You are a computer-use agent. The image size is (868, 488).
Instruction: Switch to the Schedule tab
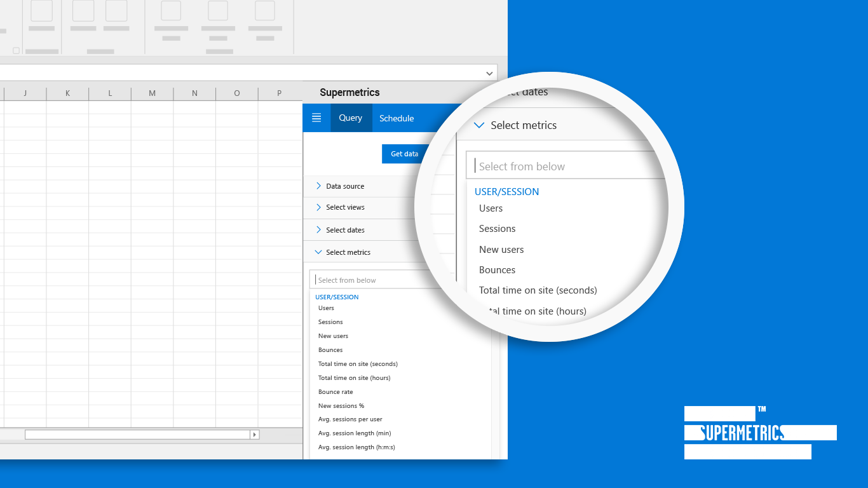pos(397,118)
